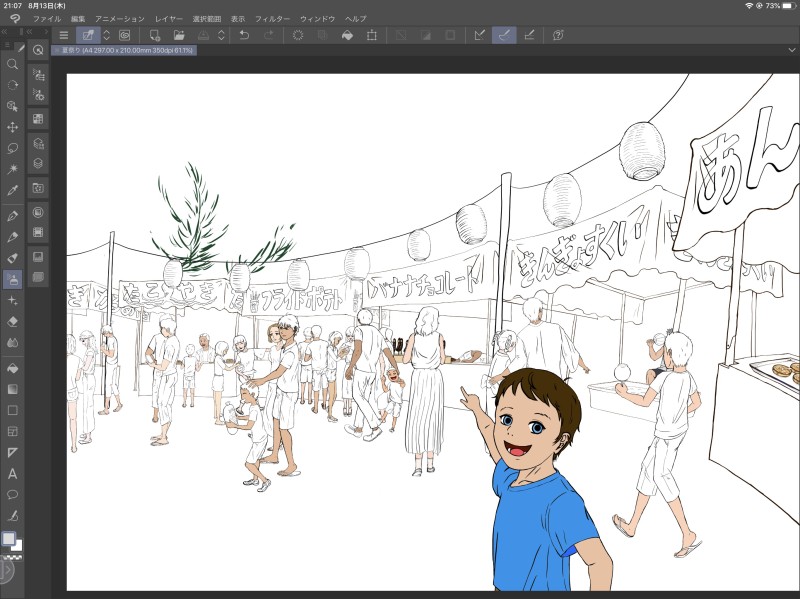Viewport: 800px width, 599px height.
Task: Click the Undo arrow in command bar
Action: (245, 35)
